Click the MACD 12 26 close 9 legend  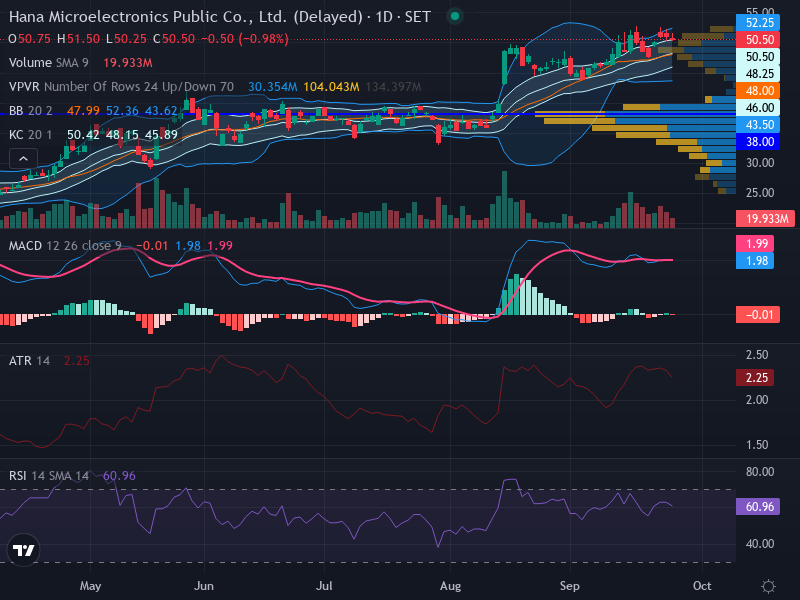coord(65,246)
